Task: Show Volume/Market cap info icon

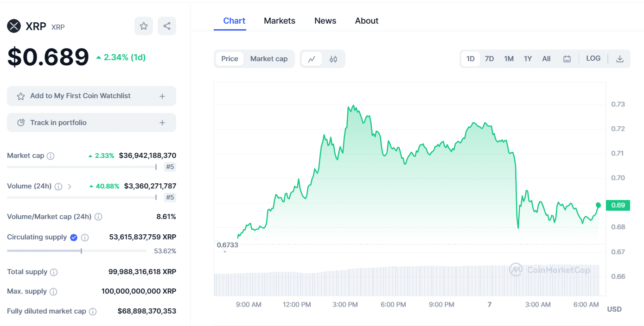Action: coord(98,217)
